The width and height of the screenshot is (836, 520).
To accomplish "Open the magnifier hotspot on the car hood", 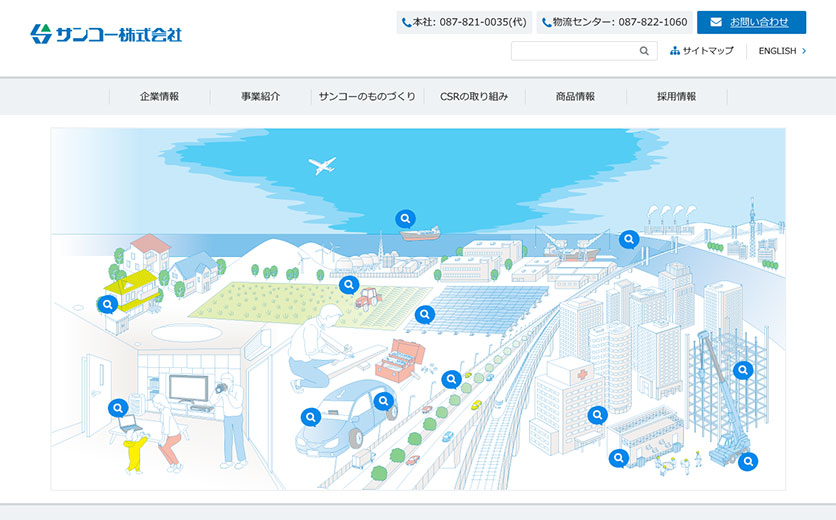I will [311, 417].
